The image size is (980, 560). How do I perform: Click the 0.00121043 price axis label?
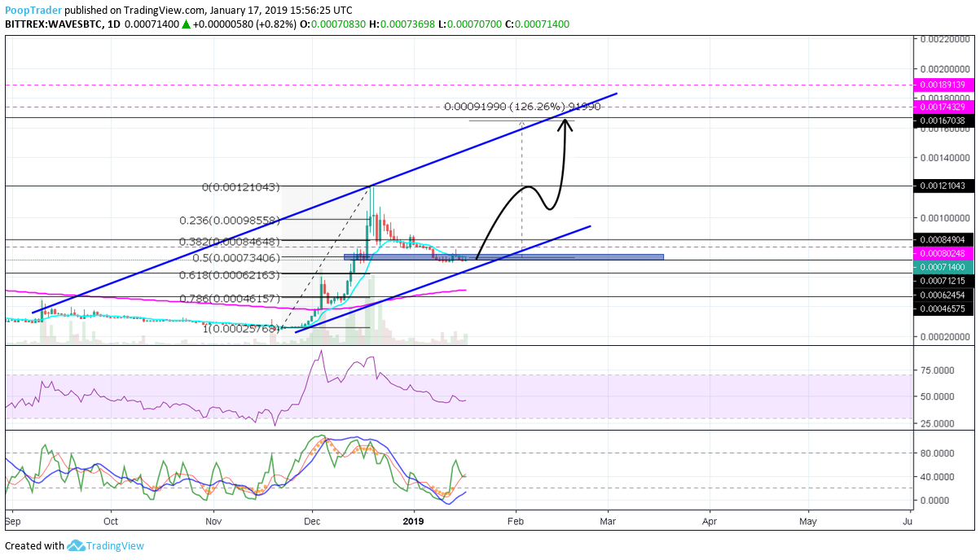(x=942, y=186)
